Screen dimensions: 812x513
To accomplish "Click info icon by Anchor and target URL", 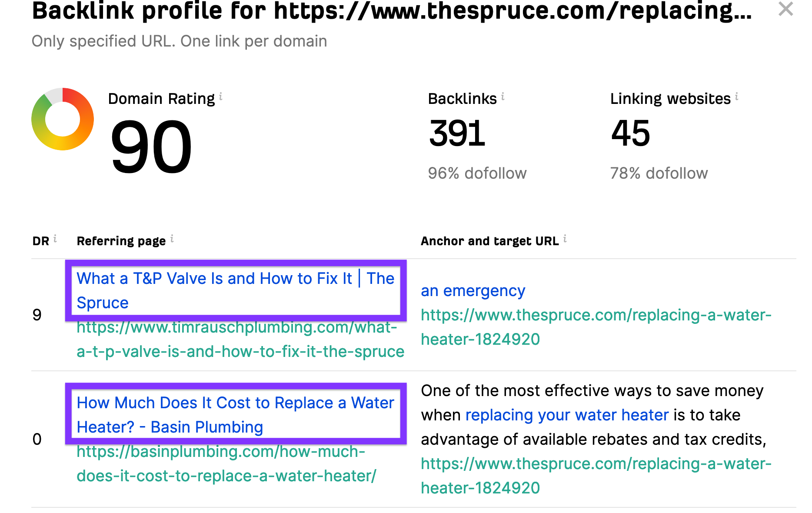I will pos(565,239).
